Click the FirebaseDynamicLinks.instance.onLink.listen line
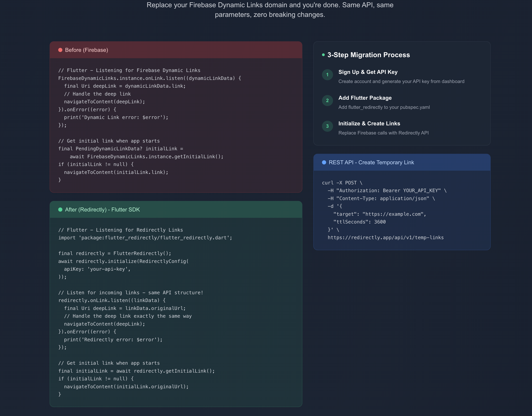 point(150,78)
